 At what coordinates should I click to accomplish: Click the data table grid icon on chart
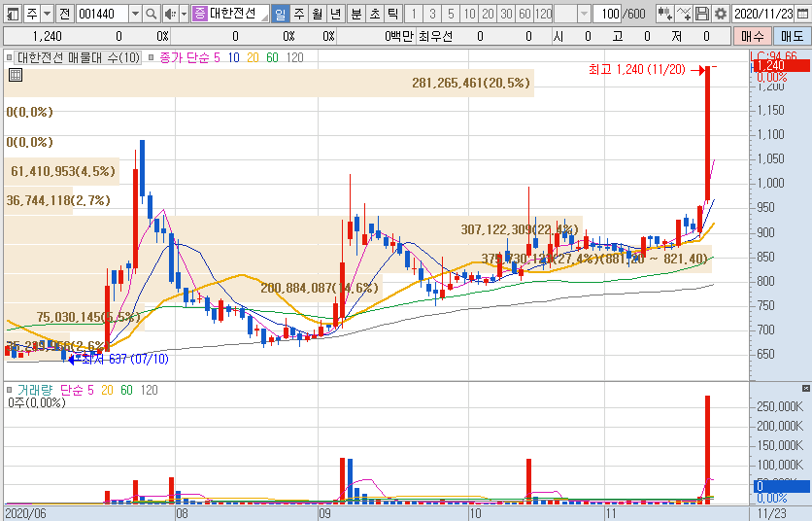[16, 75]
